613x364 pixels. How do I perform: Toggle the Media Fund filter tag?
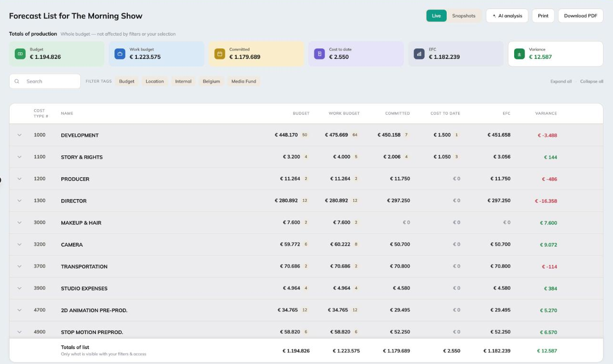click(x=244, y=81)
